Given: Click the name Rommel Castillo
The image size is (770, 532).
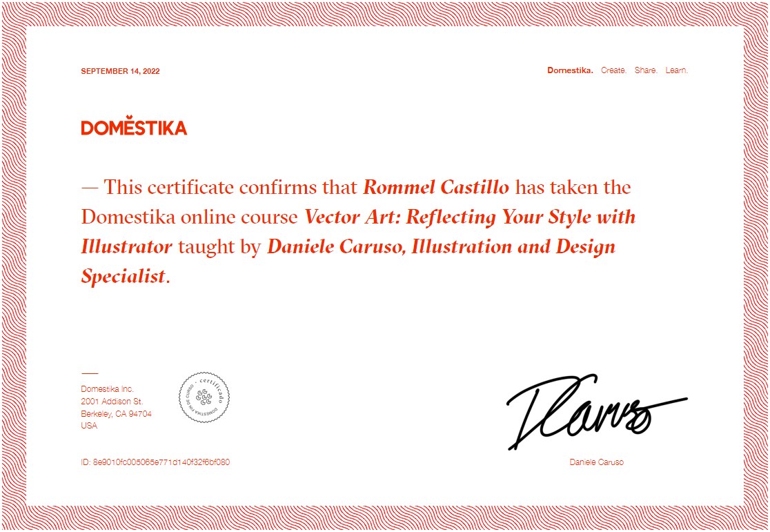Looking at the screenshot, I should (x=436, y=188).
